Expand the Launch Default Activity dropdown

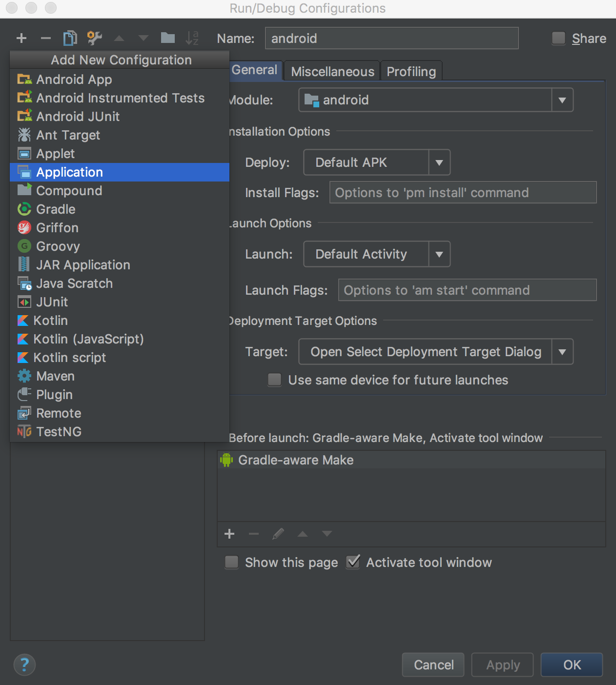[439, 254]
